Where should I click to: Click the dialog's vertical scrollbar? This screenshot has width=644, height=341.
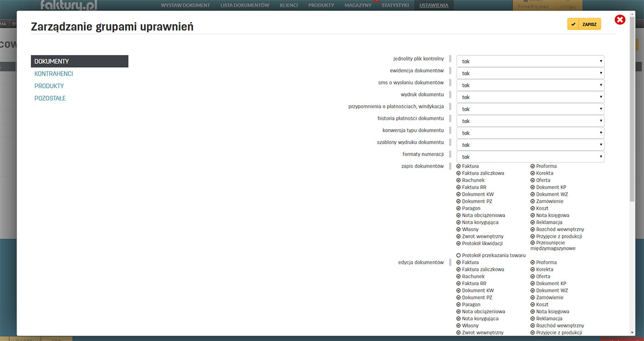click(632, 107)
